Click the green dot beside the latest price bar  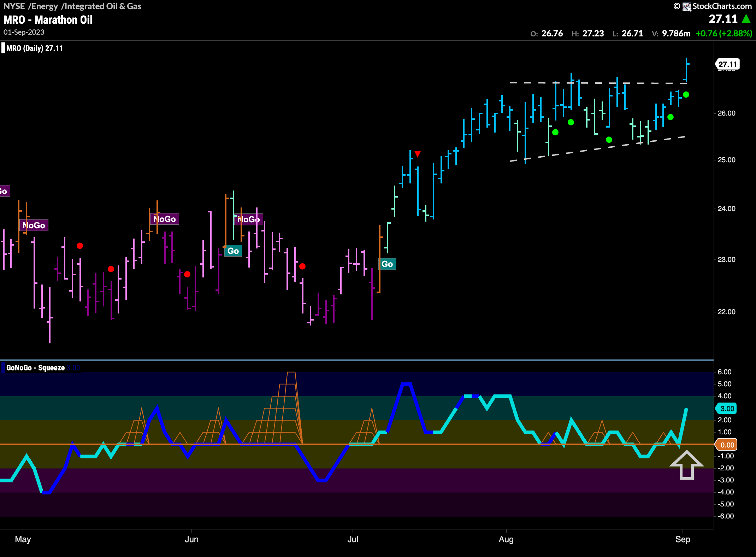pyautogui.click(x=686, y=95)
